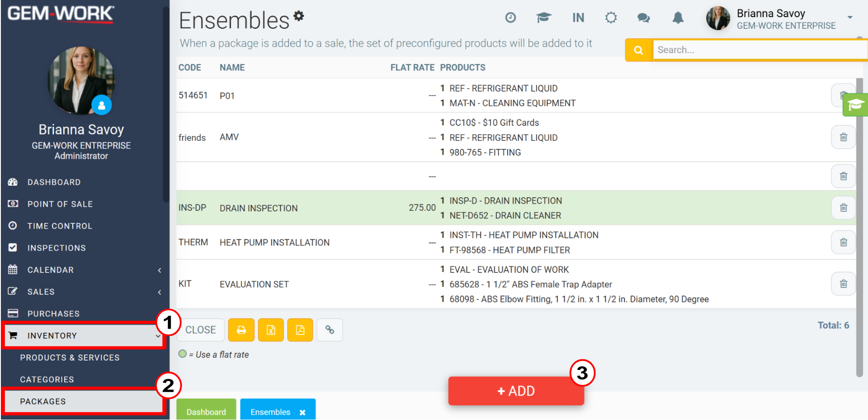Click the link icon button
Screen dimensions: 868x420
[x=330, y=330]
